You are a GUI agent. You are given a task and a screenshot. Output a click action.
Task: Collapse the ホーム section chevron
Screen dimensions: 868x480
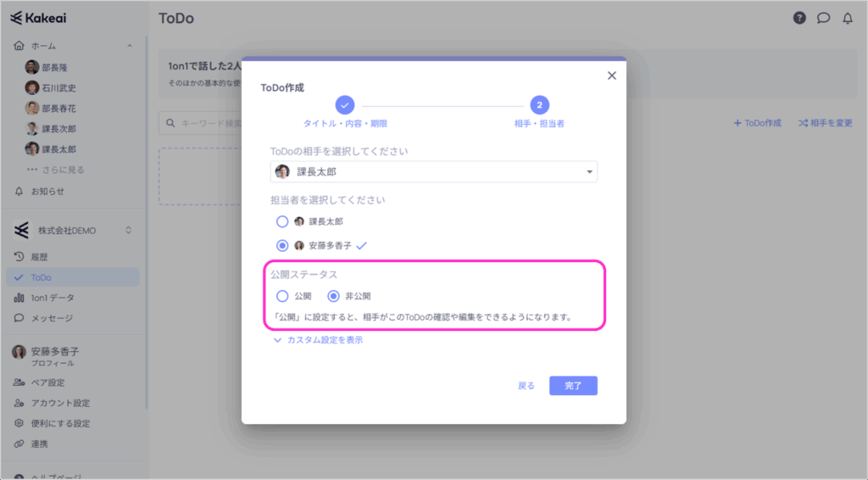click(129, 46)
